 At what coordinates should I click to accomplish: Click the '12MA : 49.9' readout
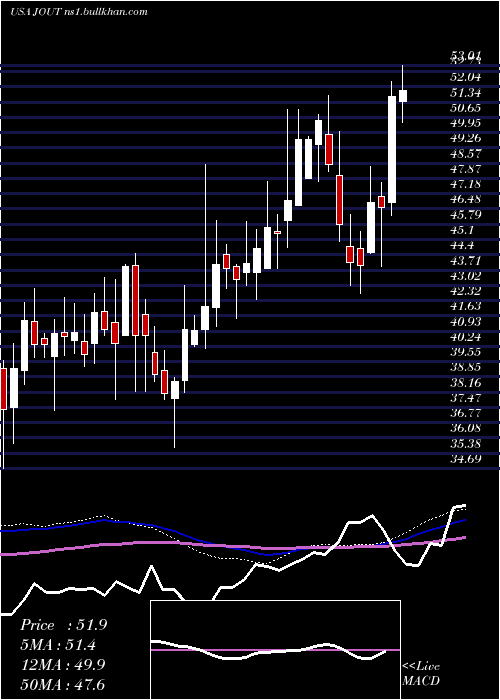63,665
